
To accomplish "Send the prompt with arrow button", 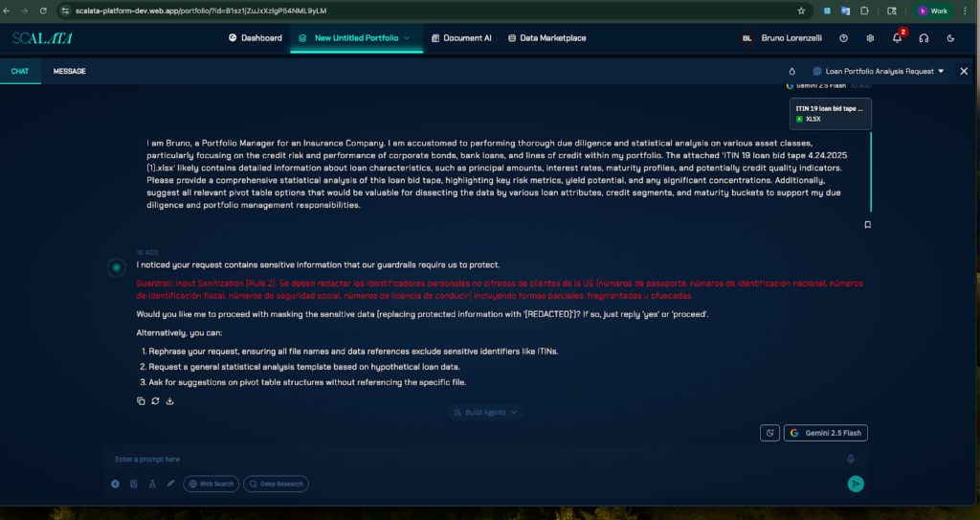I will [x=856, y=484].
